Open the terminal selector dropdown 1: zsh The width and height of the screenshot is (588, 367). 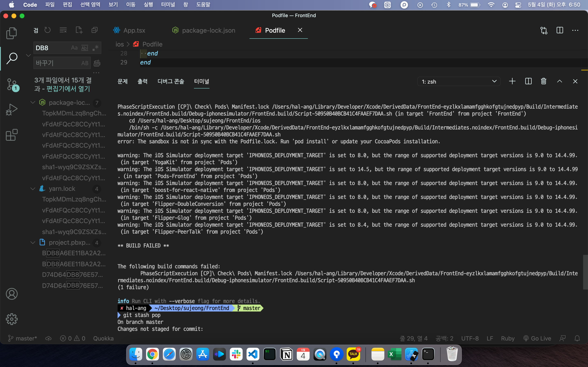click(x=459, y=82)
